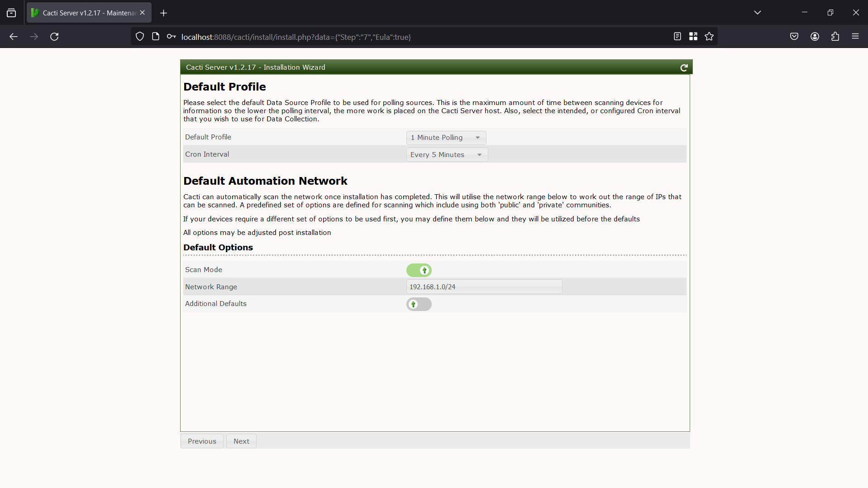Click the Default Profile row label
This screenshot has height=488, width=868.
click(208, 137)
